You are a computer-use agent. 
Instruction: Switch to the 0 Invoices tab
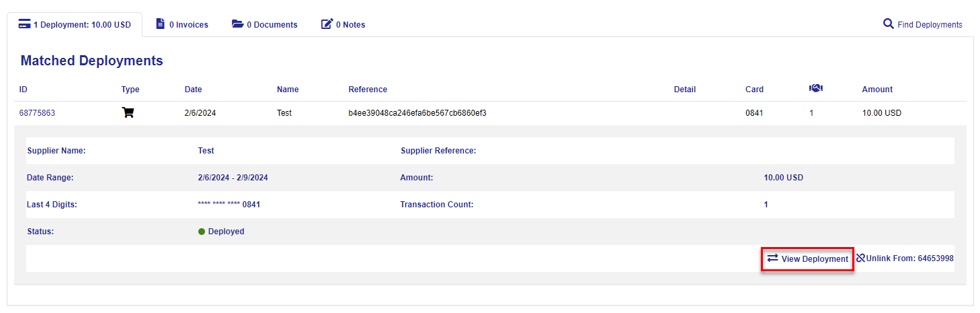[x=182, y=24]
